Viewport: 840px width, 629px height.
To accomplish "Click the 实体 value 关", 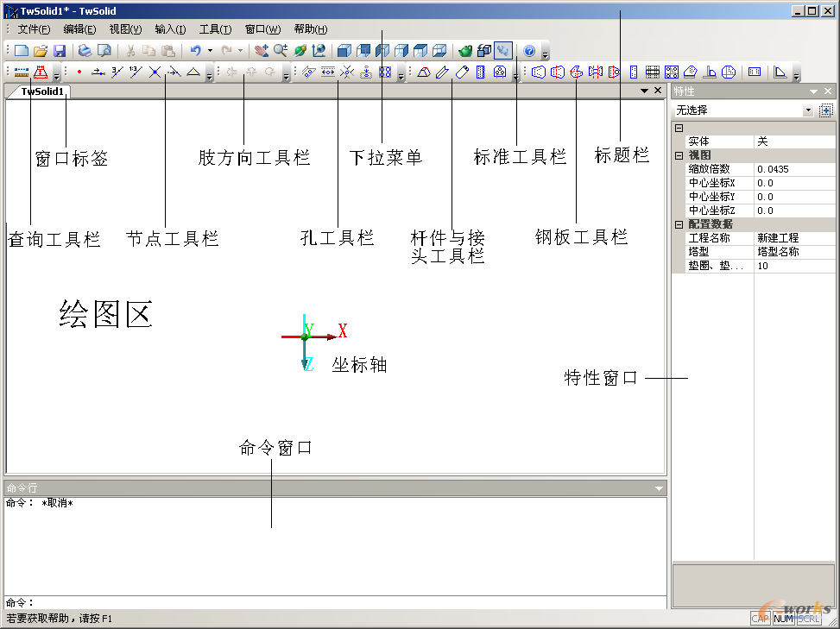I will point(794,142).
